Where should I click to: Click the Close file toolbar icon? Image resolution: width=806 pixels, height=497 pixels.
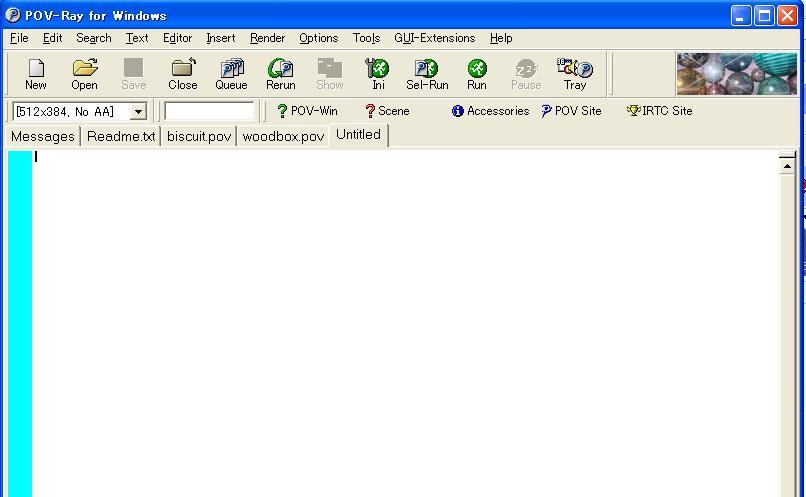click(183, 74)
